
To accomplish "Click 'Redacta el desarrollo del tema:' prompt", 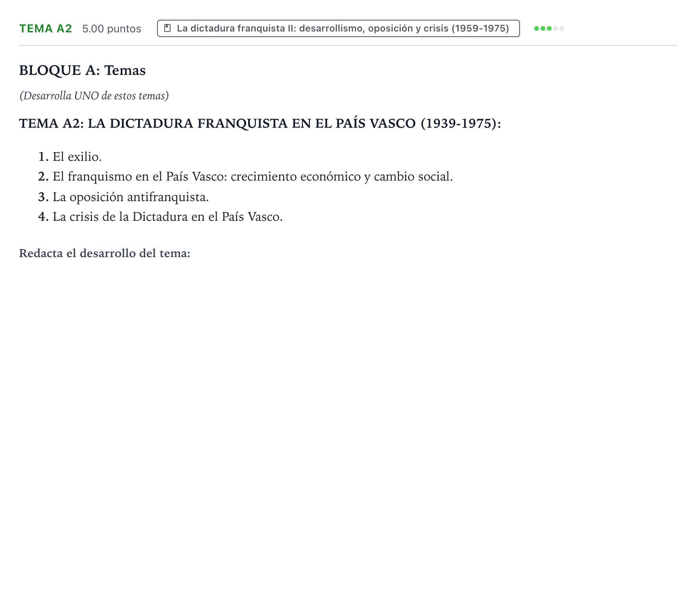I will [105, 253].
